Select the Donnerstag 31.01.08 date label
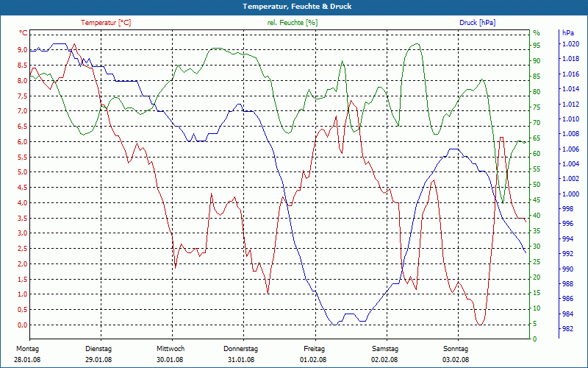 (x=241, y=354)
